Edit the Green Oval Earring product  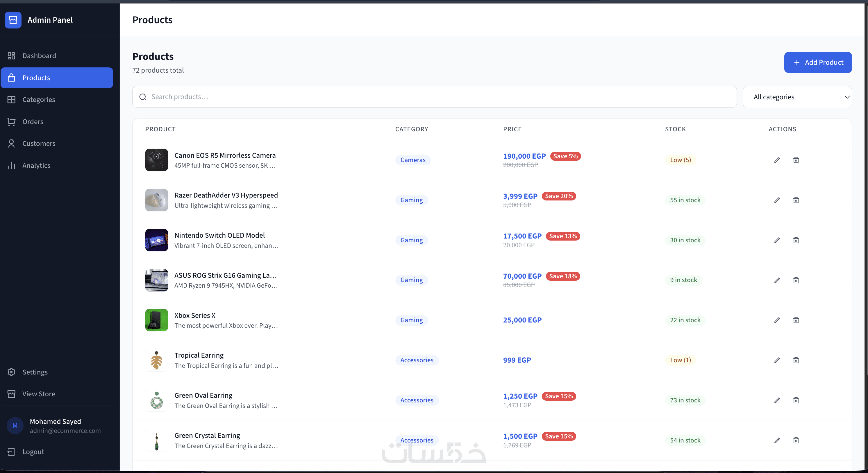click(x=777, y=400)
